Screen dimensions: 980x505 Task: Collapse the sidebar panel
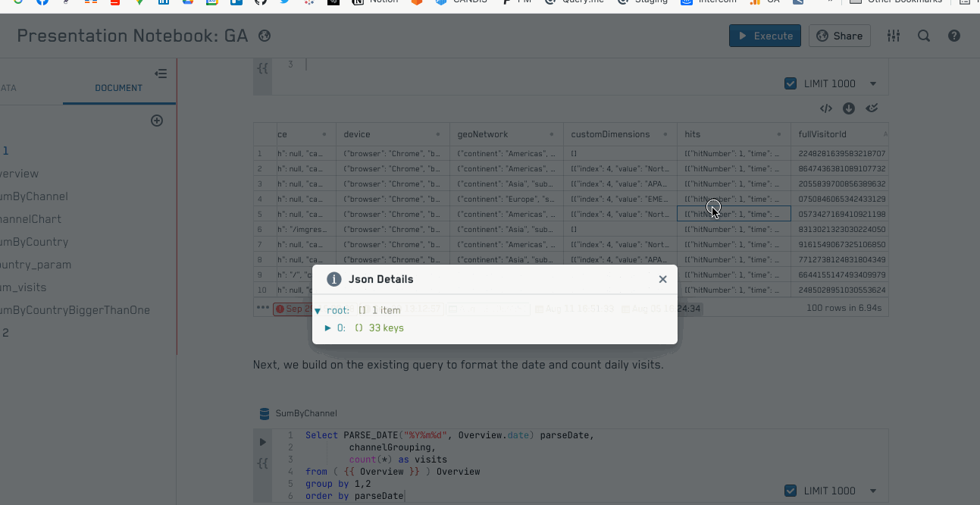pos(161,74)
